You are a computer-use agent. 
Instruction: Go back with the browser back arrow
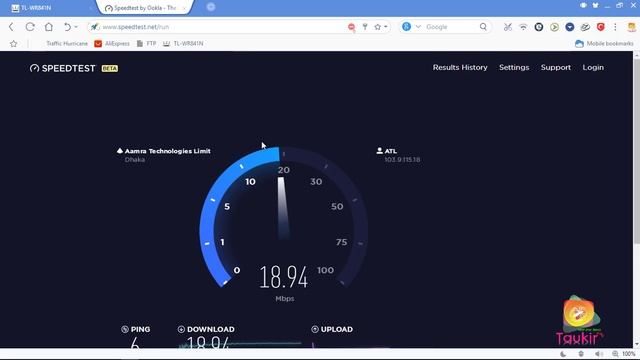tap(11, 27)
